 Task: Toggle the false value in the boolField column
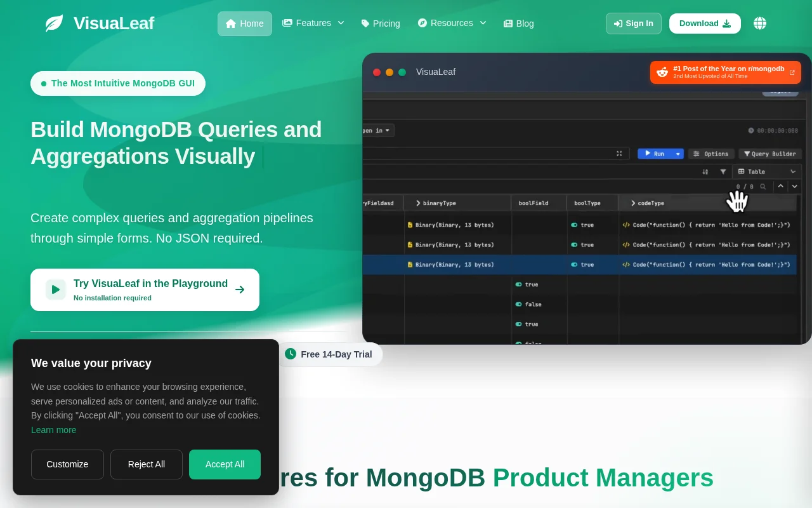click(519, 304)
